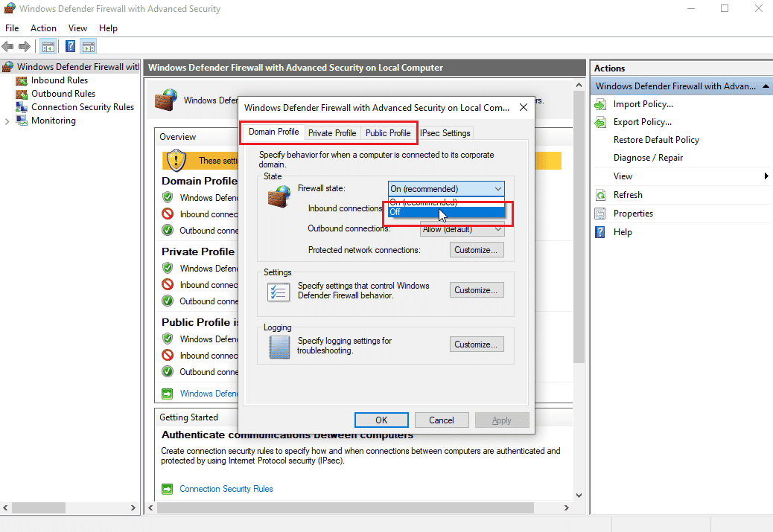Viewport: 773px width, 532px height.
Task: Click the Windows Defender Firewall Properties link
Action: [209, 394]
